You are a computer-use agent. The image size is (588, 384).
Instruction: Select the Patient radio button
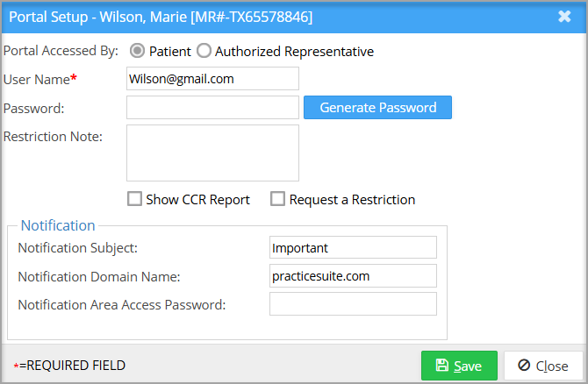138,52
